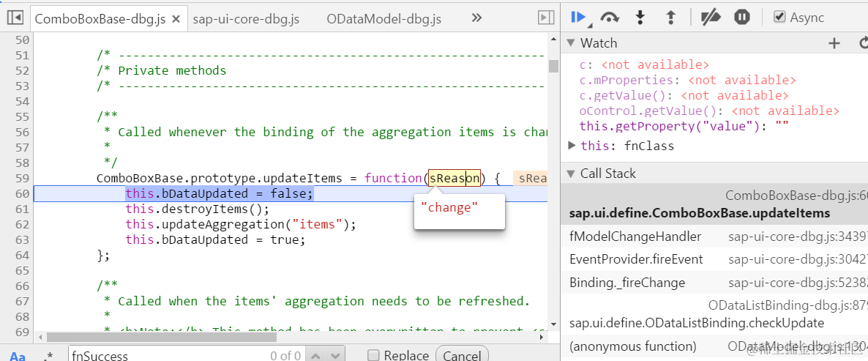Select the c.getValue() watch expression
The image size is (868, 361).
click(684, 96)
